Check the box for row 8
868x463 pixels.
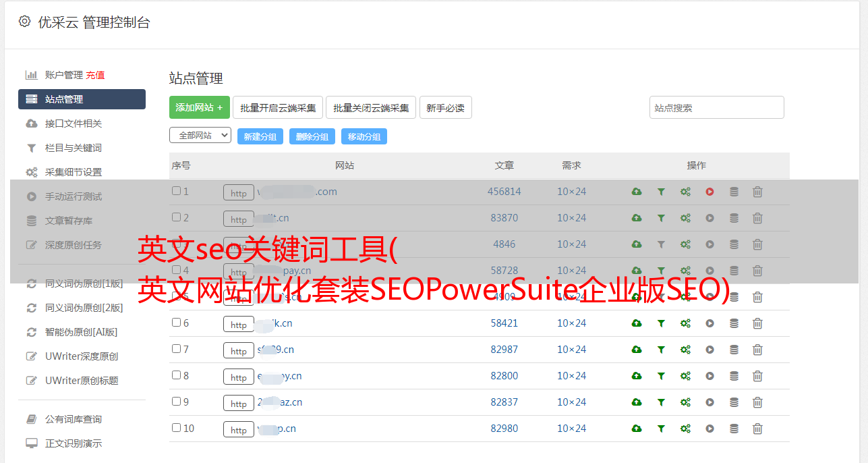(176, 375)
